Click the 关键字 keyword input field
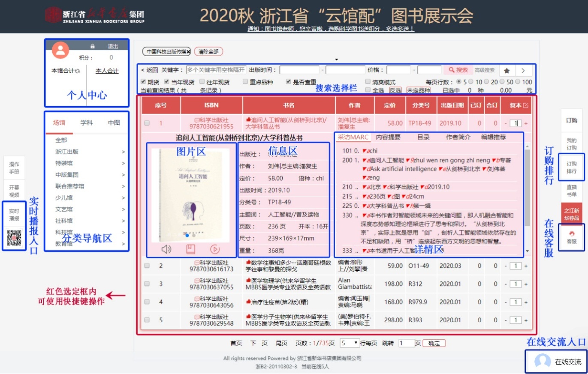The width and height of the screenshot is (588, 374). pyautogui.click(x=216, y=70)
